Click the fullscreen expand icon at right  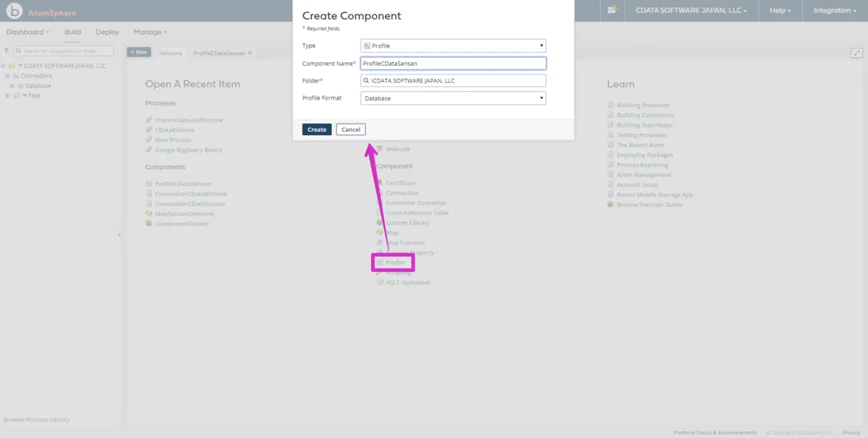point(856,53)
